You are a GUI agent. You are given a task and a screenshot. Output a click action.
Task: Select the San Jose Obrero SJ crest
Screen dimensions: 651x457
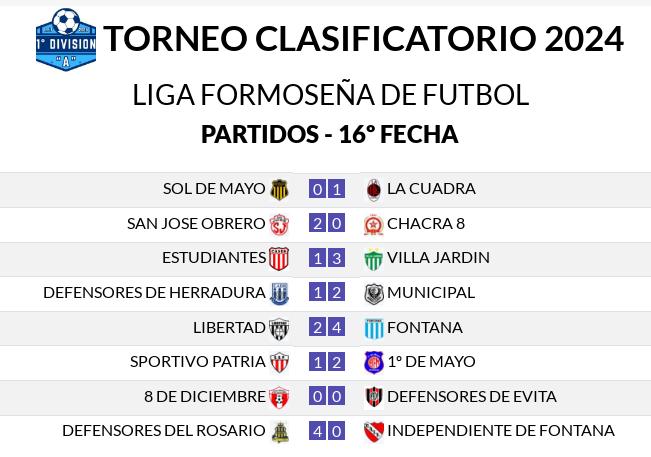[279, 225]
